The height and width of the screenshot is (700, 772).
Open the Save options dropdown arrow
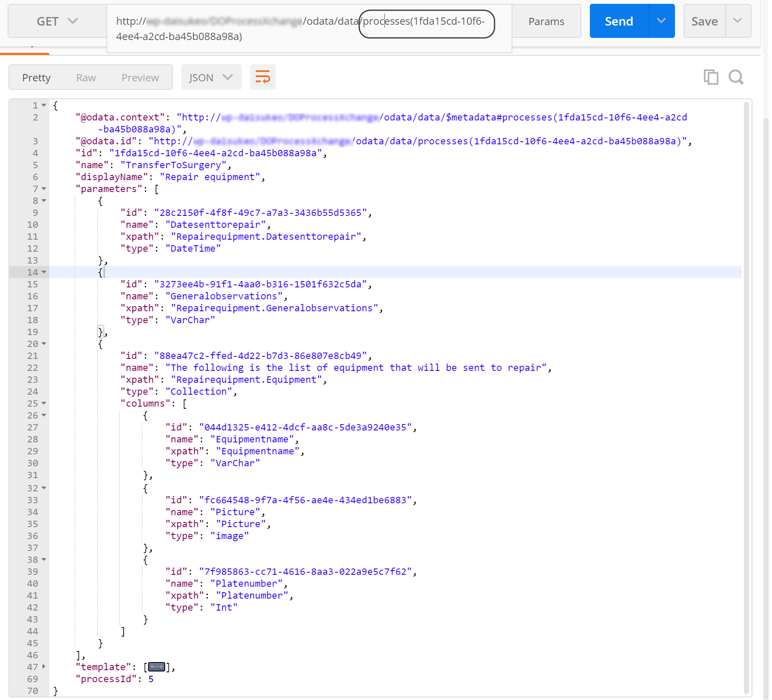click(x=738, y=21)
